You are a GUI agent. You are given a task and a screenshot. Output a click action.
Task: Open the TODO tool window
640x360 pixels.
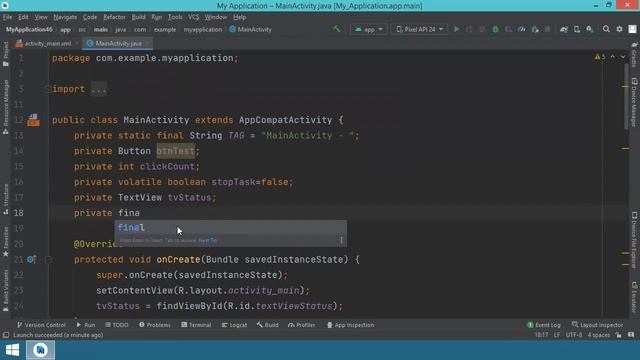pos(117,325)
